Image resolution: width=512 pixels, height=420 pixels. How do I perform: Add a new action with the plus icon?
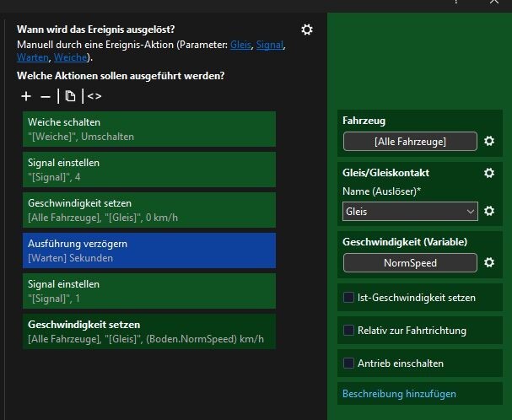tap(26, 96)
